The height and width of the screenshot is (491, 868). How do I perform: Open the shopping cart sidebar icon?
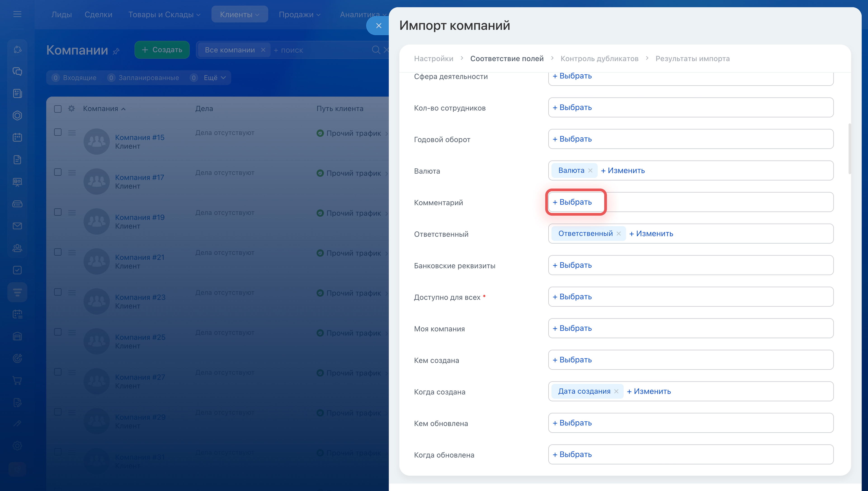[17, 380]
